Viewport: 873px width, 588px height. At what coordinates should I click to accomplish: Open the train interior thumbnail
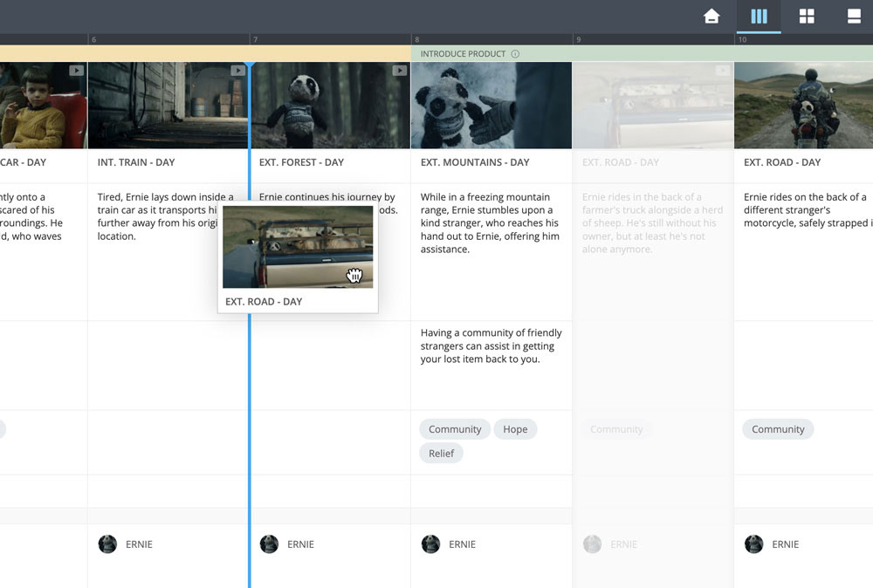168,106
